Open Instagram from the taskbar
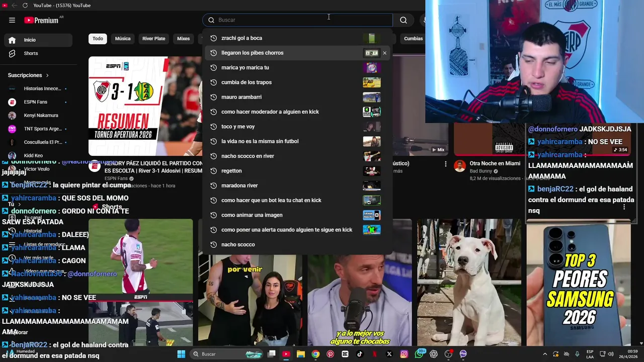Image resolution: width=644 pixels, height=362 pixels. 404,354
